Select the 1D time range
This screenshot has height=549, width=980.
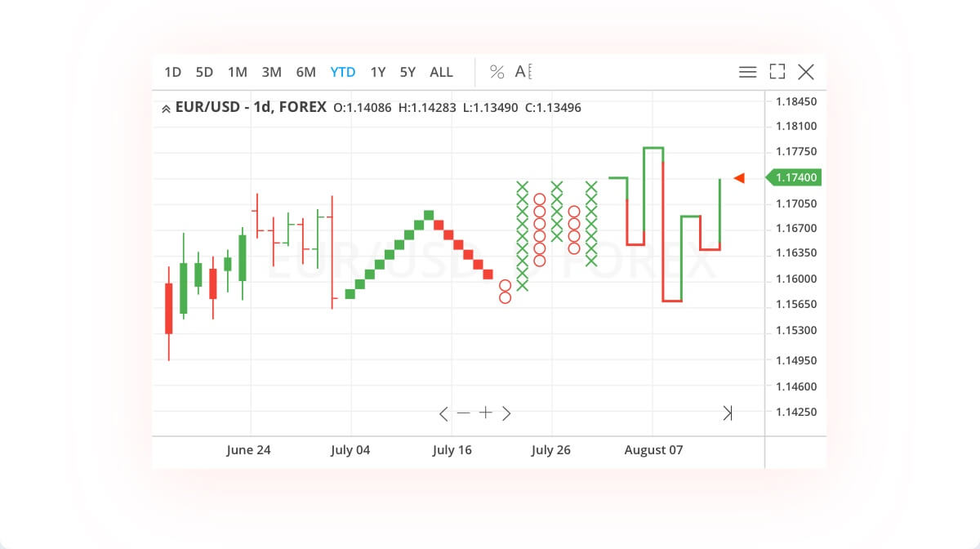172,72
